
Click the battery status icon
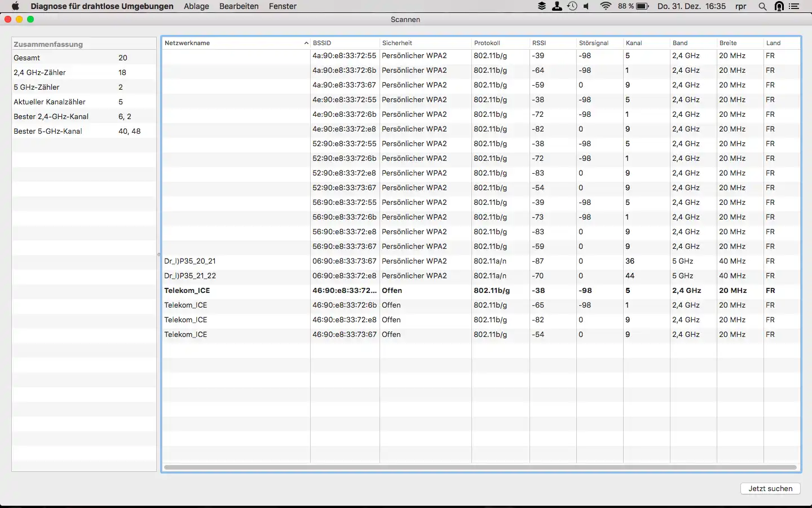(642, 6)
